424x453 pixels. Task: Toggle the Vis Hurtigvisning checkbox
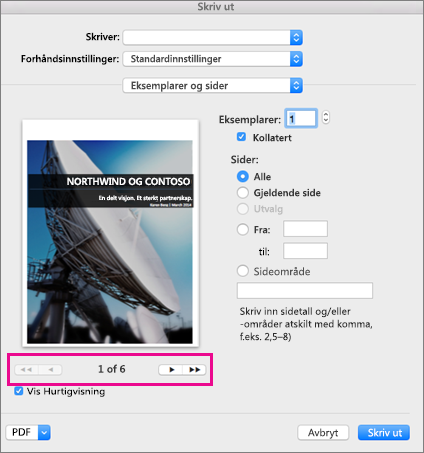pos(19,391)
